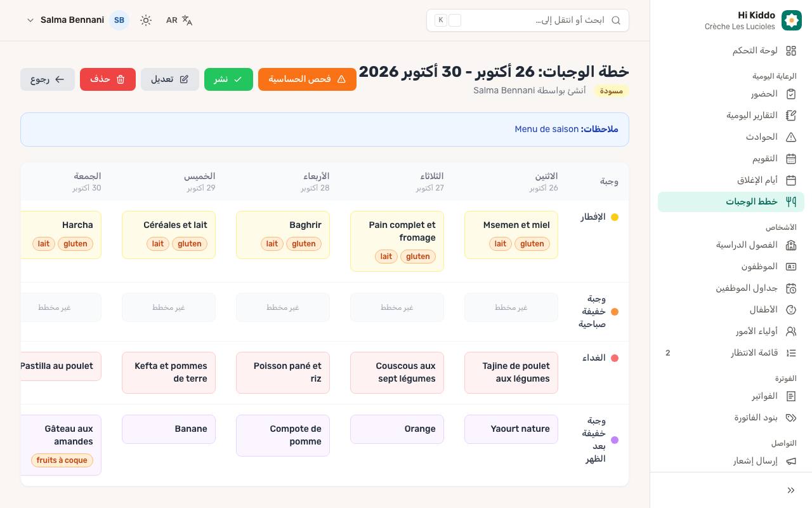Image resolution: width=812 pixels, height=508 pixels.
Task: Select the Harcha breakfast card
Action: [x=61, y=235]
